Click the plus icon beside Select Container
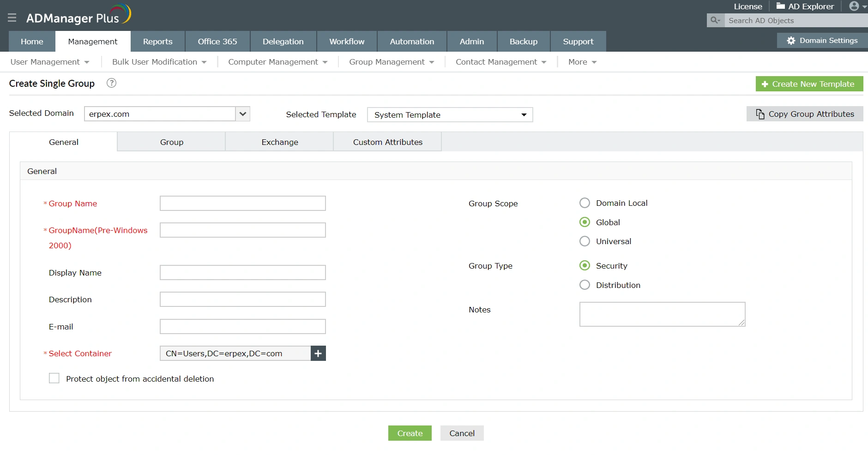868x455 pixels. pos(318,353)
